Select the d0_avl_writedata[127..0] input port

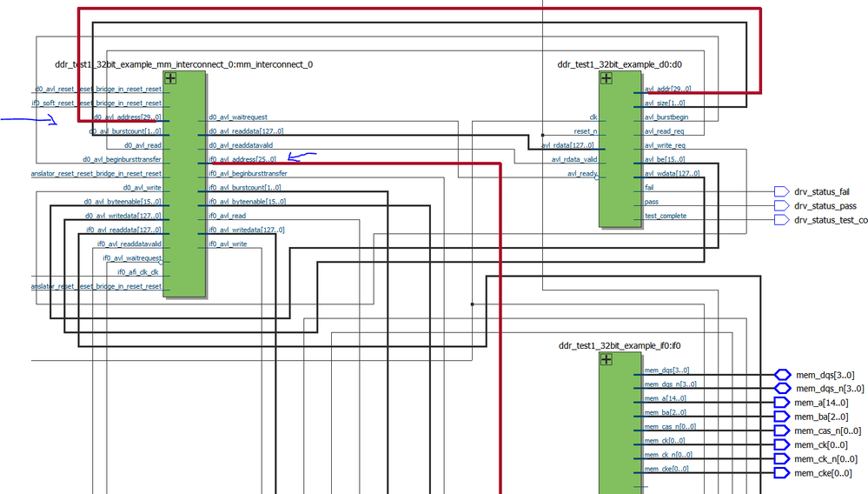click(123, 216)
